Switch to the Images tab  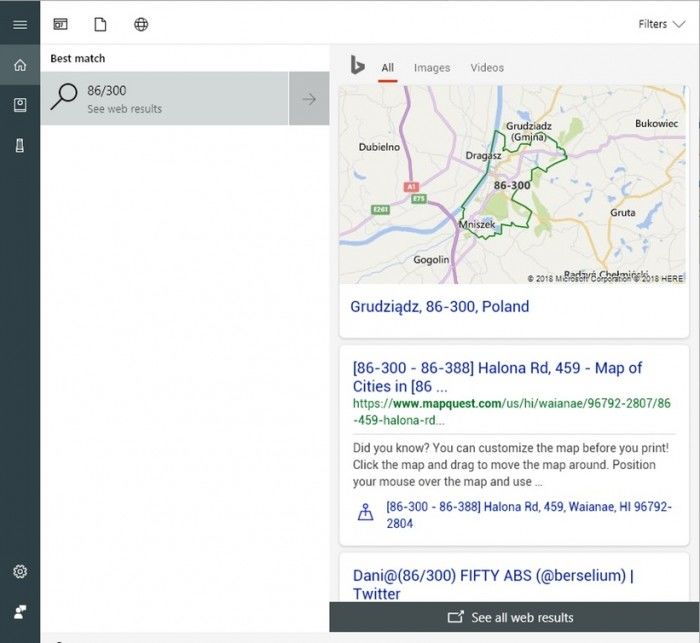(x=432, y=68)
